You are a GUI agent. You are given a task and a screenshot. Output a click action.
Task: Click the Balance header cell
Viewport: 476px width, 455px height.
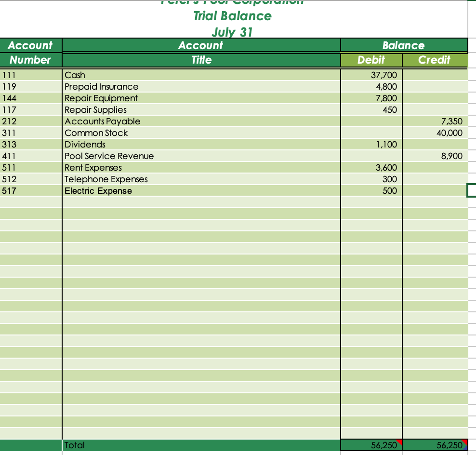click(404, 45)
